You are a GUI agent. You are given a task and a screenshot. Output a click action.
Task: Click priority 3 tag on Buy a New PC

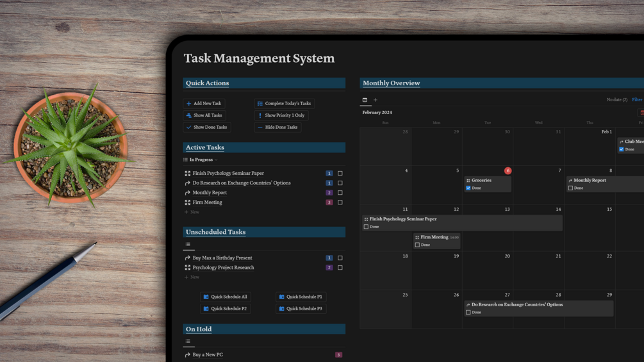338,355
